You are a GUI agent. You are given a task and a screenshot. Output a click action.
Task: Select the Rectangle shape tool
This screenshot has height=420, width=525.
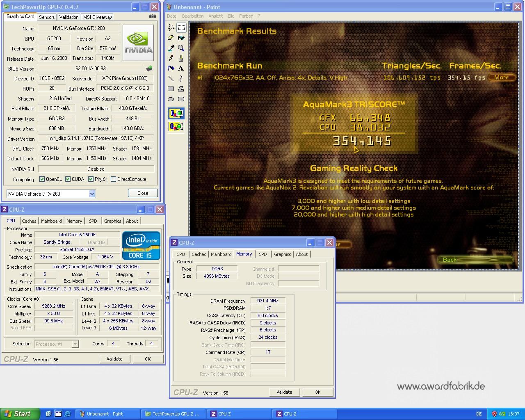[171, 89]
